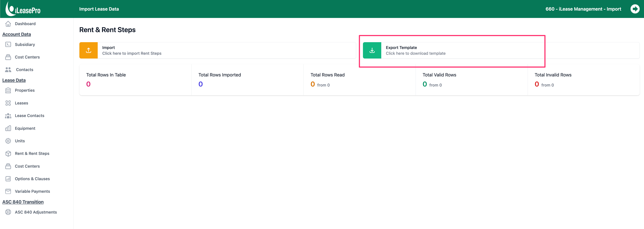Screen dimensions: 644x229
Task: Click the 'Total Invalid Rows' label
Action: click(553, 75)
